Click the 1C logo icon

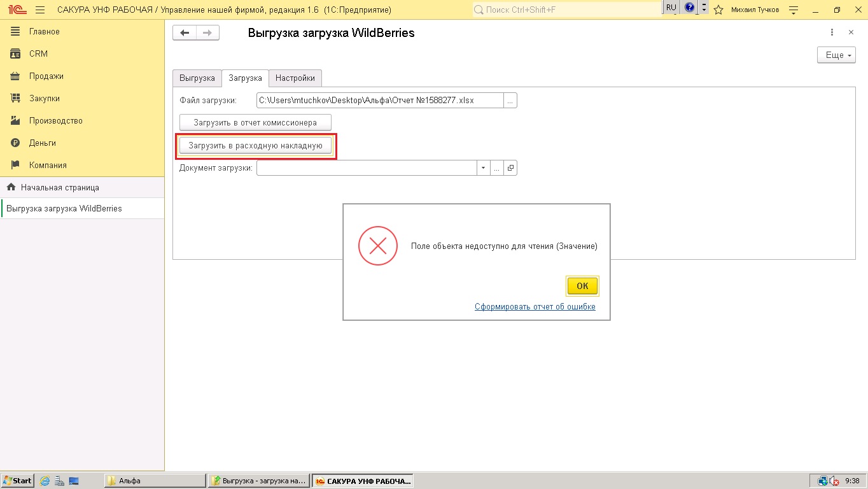click(x=17, y=10)
